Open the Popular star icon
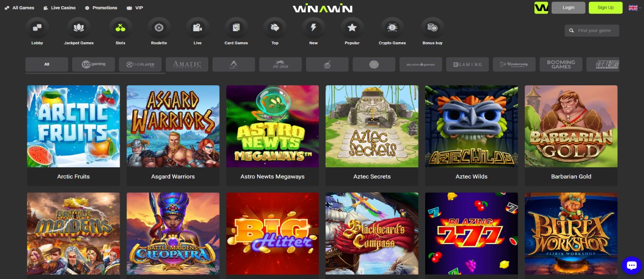 click(x=352, y=28)
